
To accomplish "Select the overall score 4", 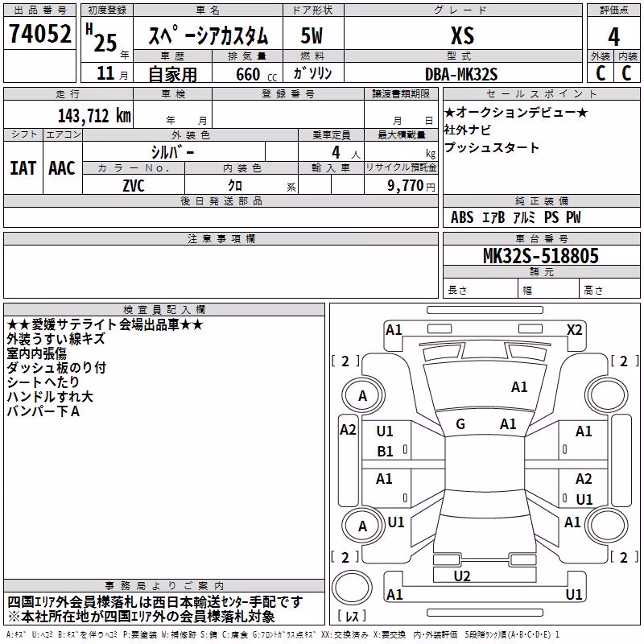I will 613,36.
